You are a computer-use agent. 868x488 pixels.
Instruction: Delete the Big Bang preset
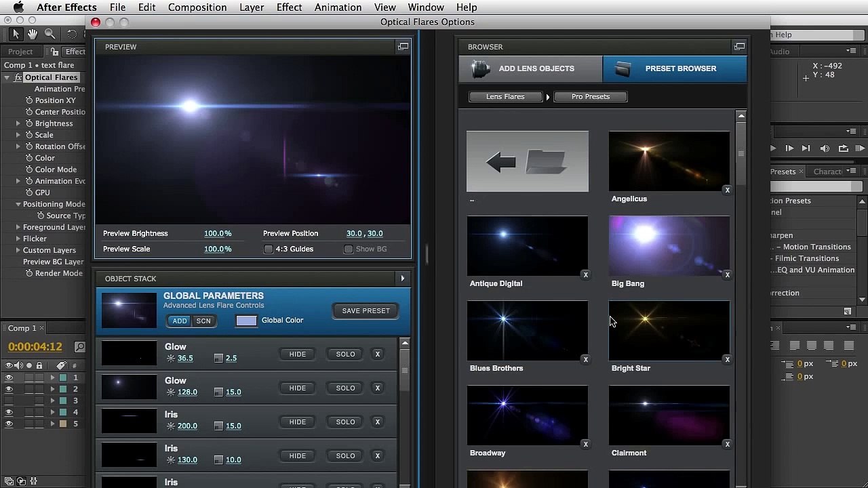727,274
